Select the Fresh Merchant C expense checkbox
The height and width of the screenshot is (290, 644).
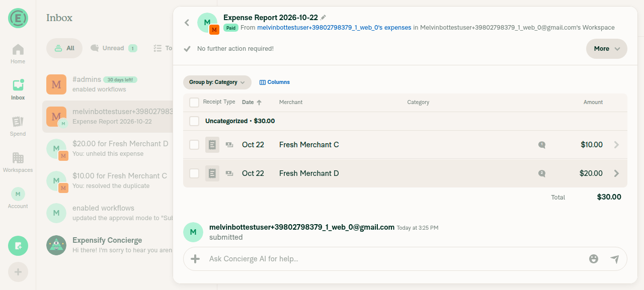(194, 145)
